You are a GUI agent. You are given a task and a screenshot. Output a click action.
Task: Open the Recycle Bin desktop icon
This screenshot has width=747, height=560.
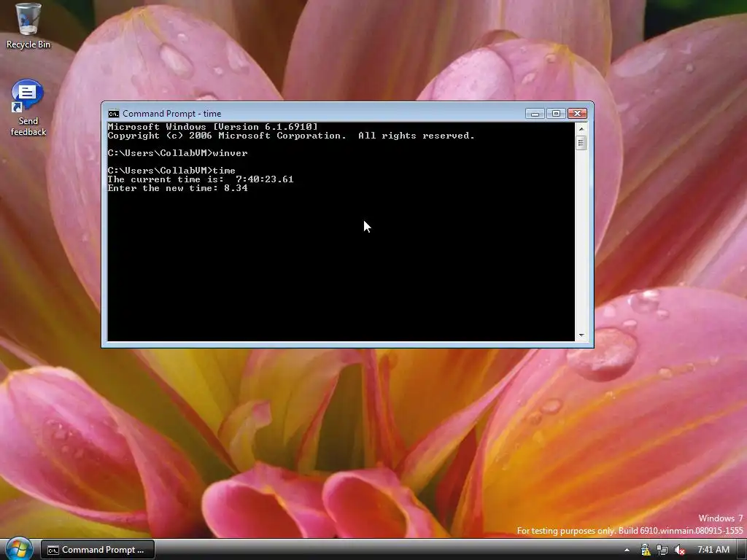(x=28, y=26)
